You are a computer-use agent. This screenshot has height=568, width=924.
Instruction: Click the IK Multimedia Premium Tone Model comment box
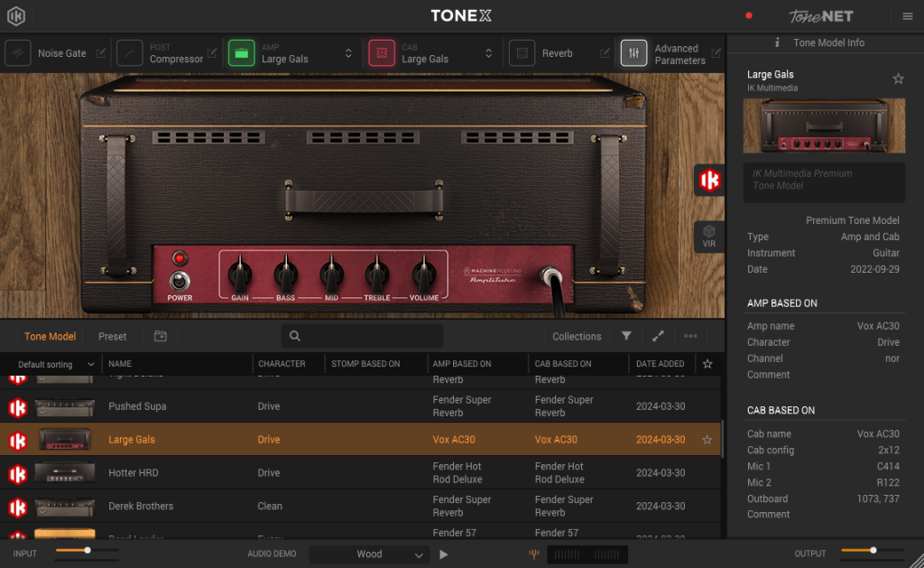[824, 182]
